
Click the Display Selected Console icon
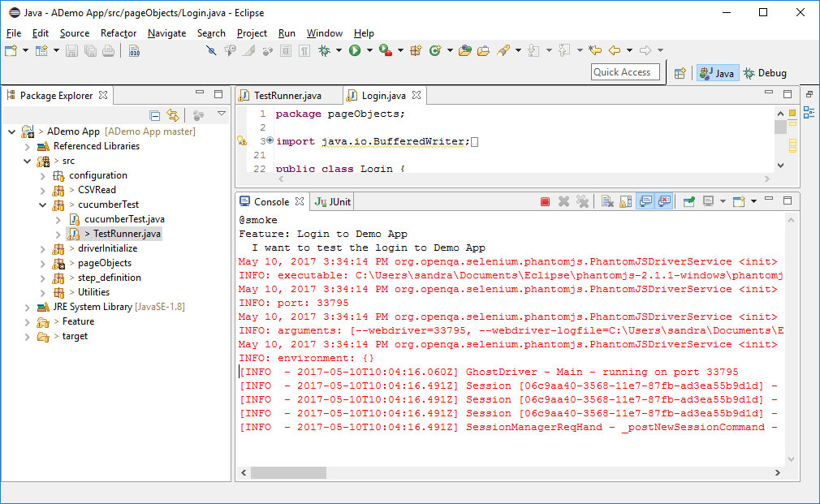[x=708, y=202]
